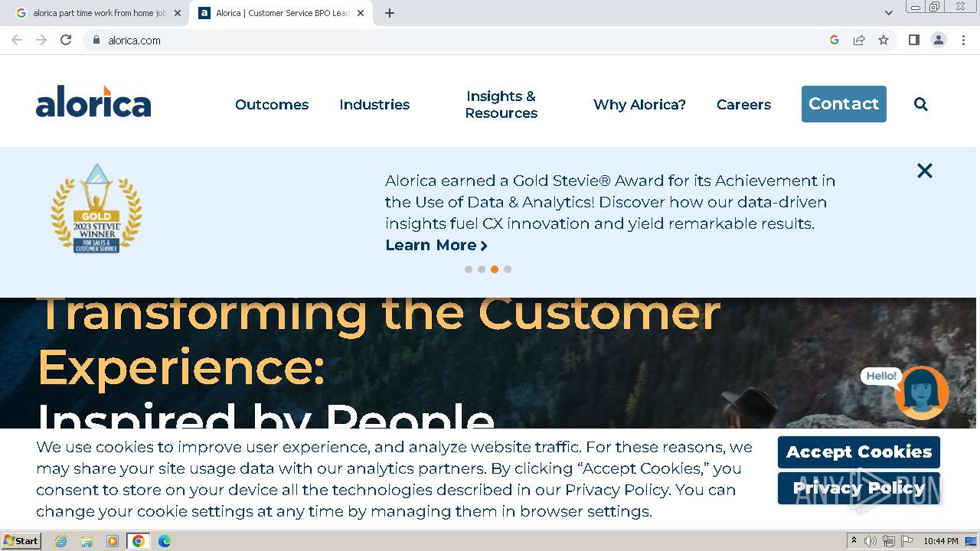
Task: Click the network tray icon
Action: tap(889, 541)
